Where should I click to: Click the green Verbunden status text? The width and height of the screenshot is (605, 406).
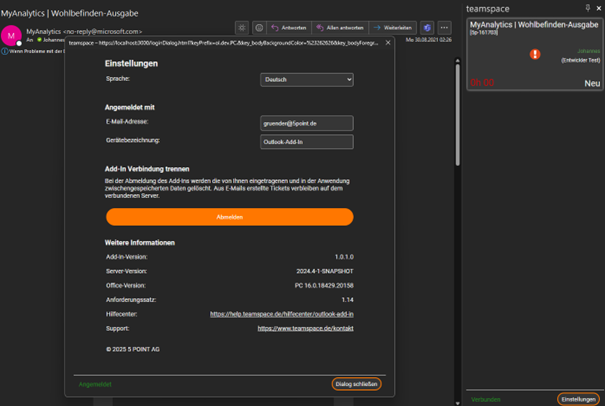(x=486, y=399)
